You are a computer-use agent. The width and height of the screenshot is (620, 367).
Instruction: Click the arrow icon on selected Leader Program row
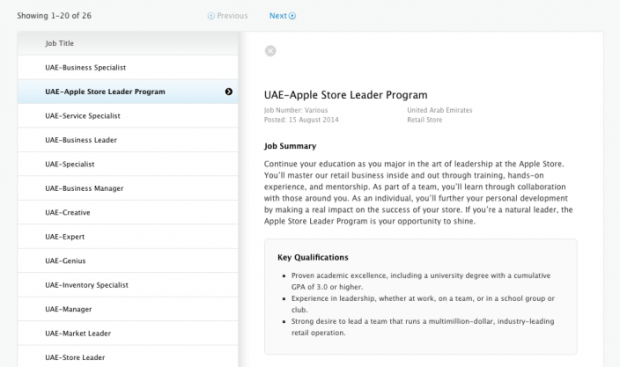(x=229, y=92)
